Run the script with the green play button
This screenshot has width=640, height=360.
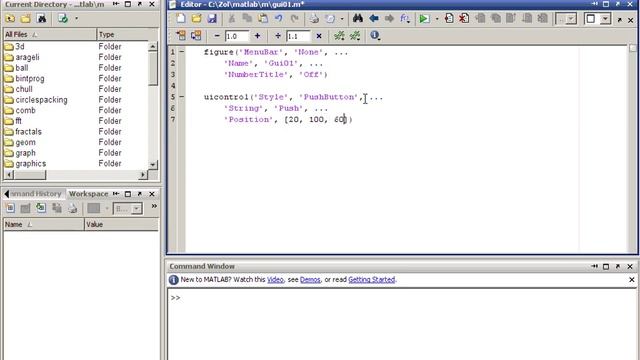[424, 18]
